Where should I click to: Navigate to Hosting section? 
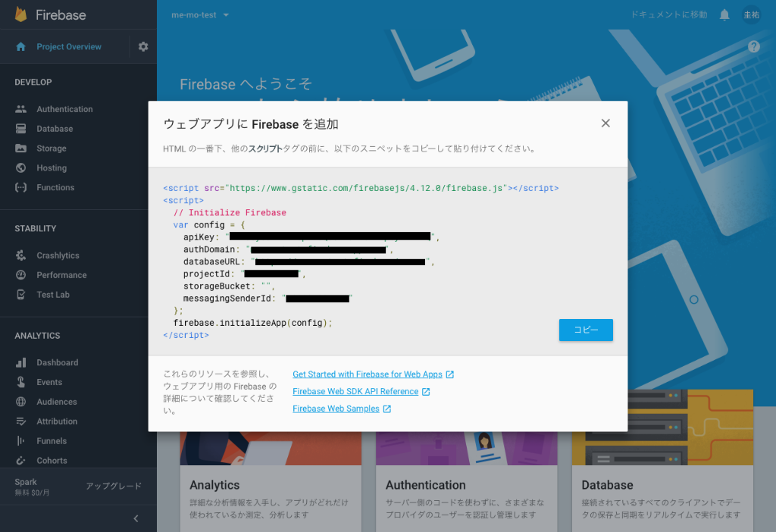point(52,167)
